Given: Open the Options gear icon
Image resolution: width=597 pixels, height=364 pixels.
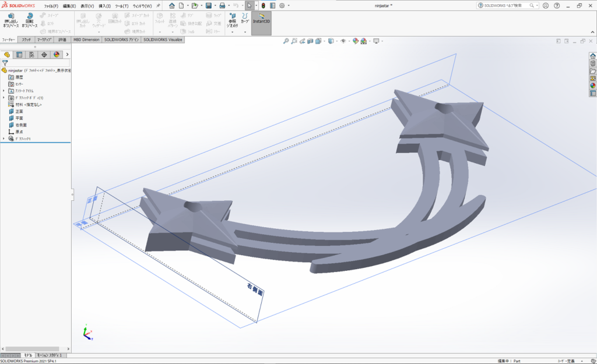Looking at the screenshot, I should tap(282, 6).
